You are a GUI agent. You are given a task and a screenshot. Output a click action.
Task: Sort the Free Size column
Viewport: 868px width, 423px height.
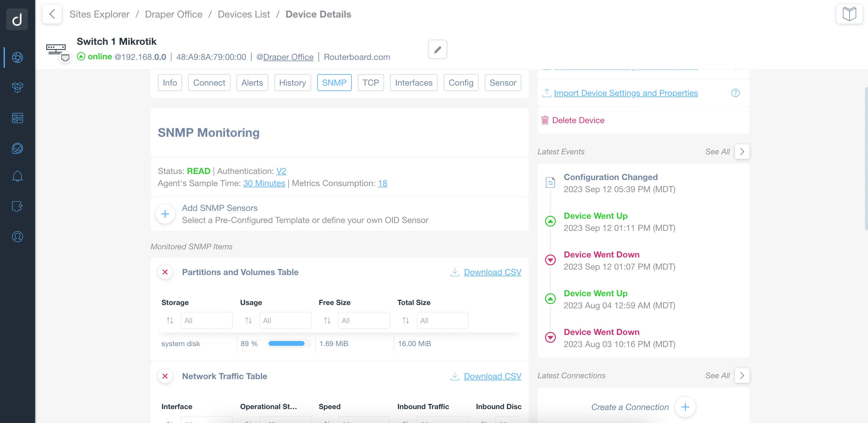[327, 320]
